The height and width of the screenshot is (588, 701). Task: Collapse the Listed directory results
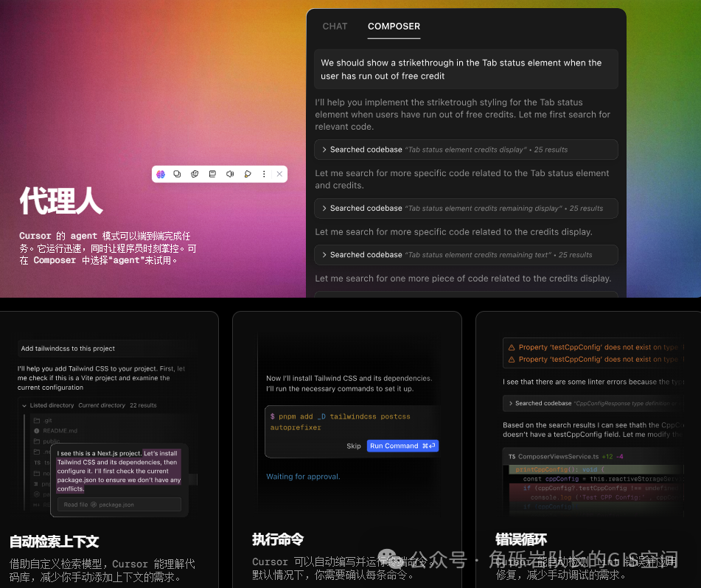(24, 405)
